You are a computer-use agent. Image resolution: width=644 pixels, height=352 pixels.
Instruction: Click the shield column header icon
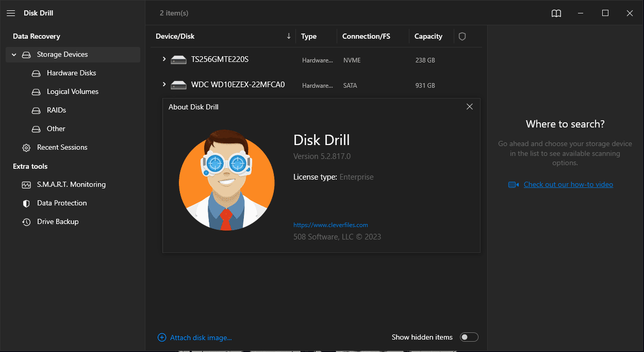pyautogui.click(x=462, y=36)
